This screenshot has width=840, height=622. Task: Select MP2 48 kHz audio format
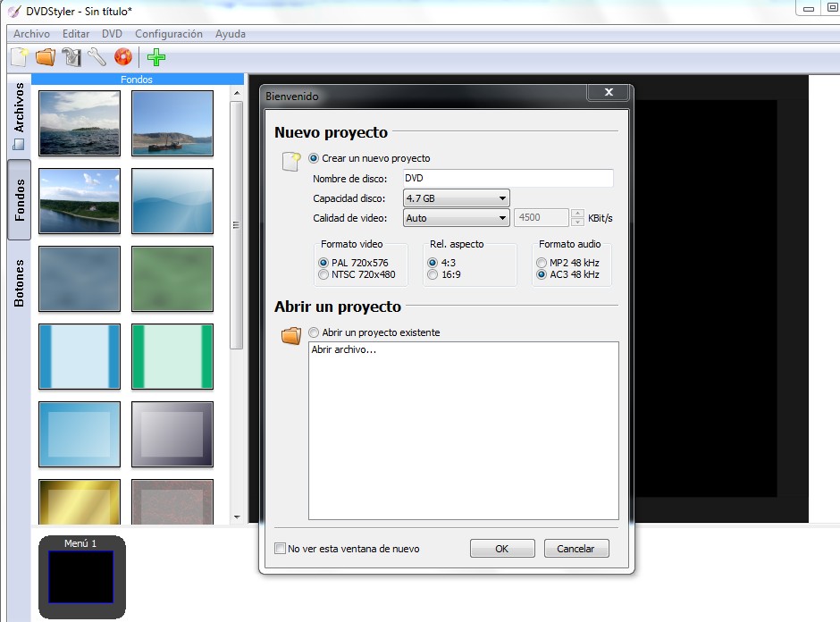[542, 263]
